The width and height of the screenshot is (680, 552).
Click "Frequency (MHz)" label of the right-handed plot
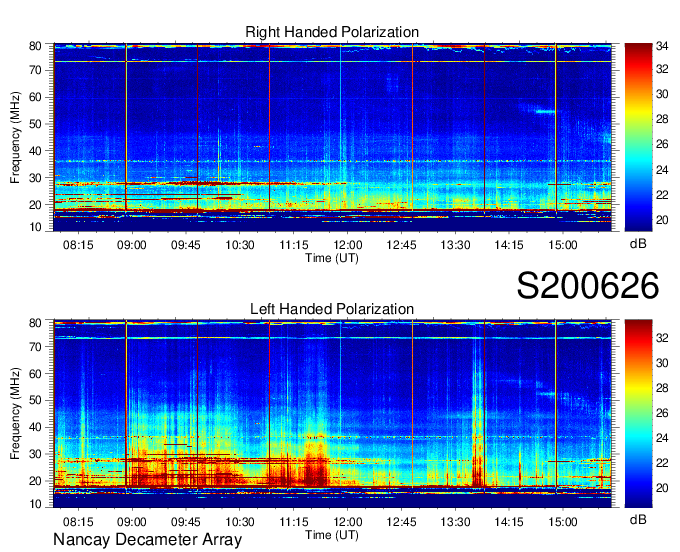pos(15,137)
